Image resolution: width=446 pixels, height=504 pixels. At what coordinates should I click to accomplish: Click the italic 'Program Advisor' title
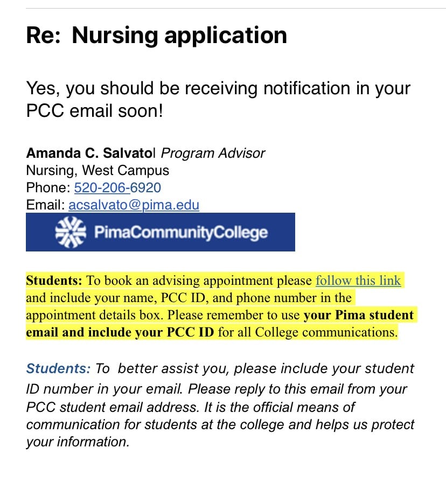[x=213, y=153]
